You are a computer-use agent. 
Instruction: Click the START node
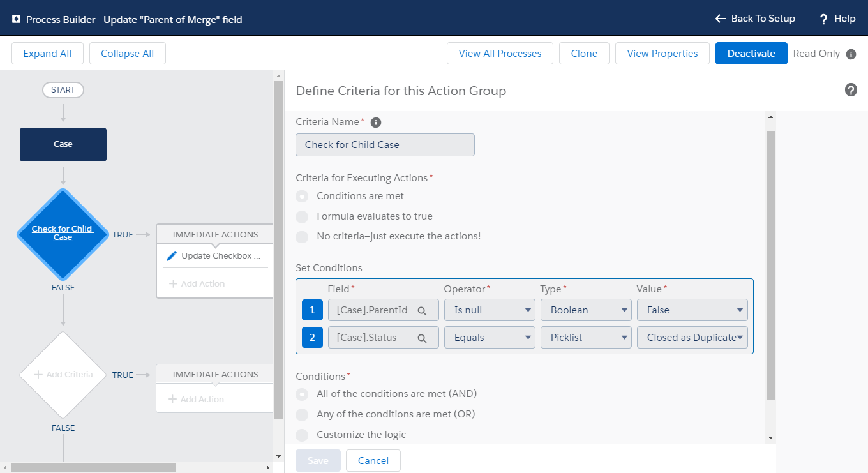63,90
